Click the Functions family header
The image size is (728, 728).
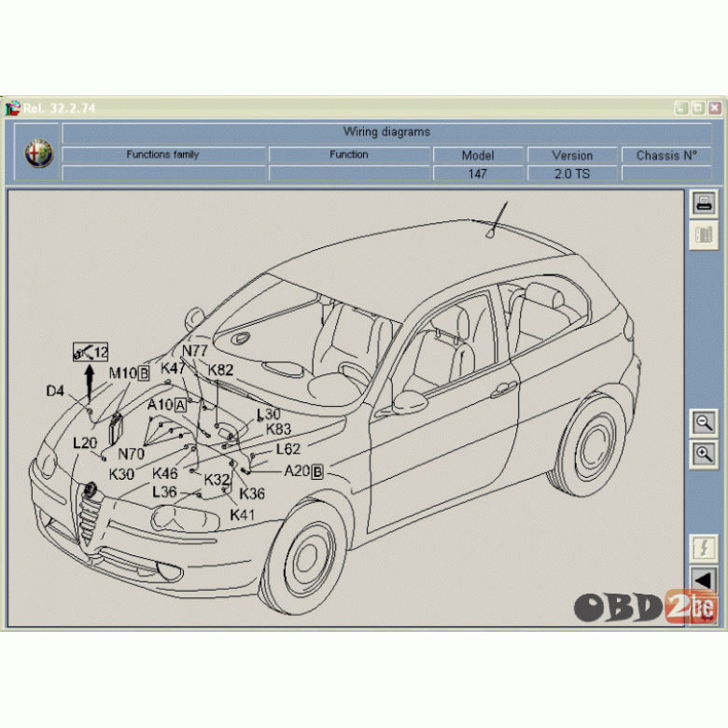[163, 155]
